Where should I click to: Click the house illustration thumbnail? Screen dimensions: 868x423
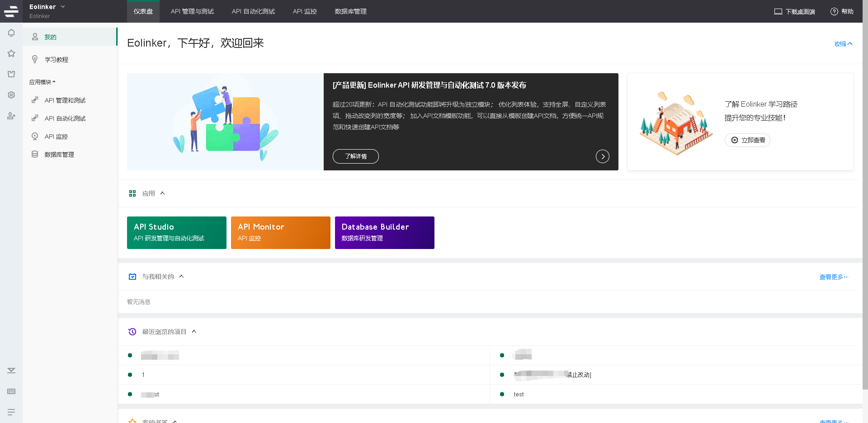[x=676, y=123]
